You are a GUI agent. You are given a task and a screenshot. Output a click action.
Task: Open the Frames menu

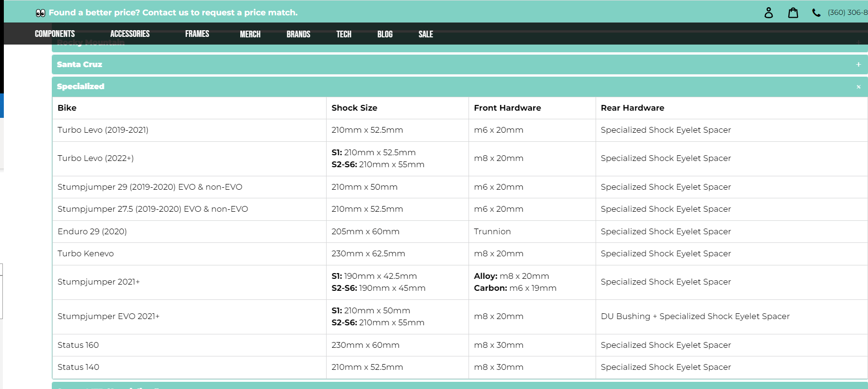click(197, 34)
